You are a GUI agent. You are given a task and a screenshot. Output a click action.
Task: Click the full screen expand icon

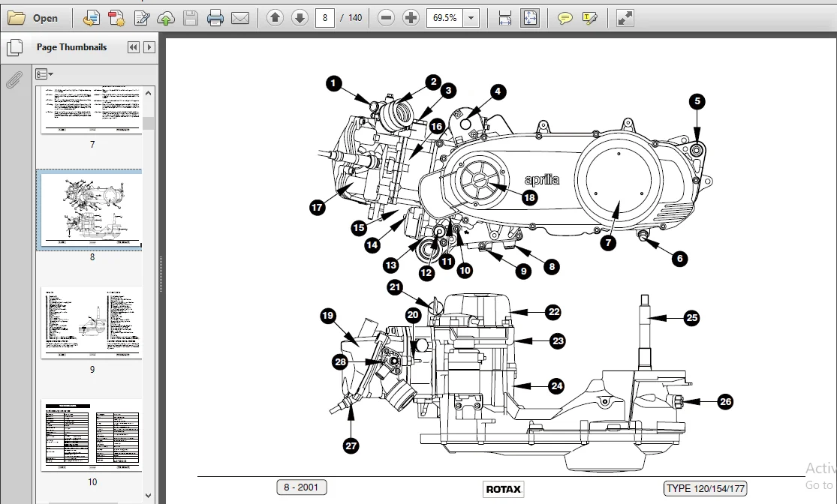pos(625,18)
